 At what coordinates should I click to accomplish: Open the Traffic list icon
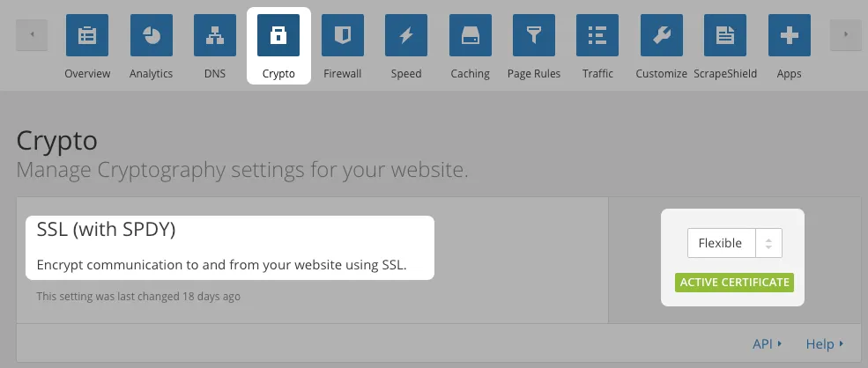(597, 35)
